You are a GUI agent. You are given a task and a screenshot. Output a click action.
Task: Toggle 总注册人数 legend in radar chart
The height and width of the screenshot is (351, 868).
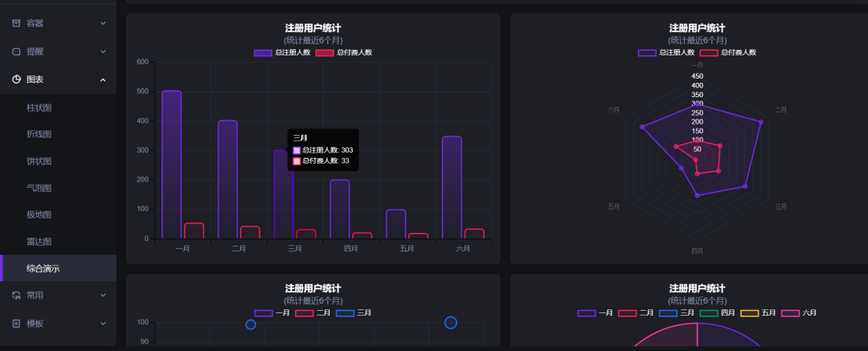666,52
